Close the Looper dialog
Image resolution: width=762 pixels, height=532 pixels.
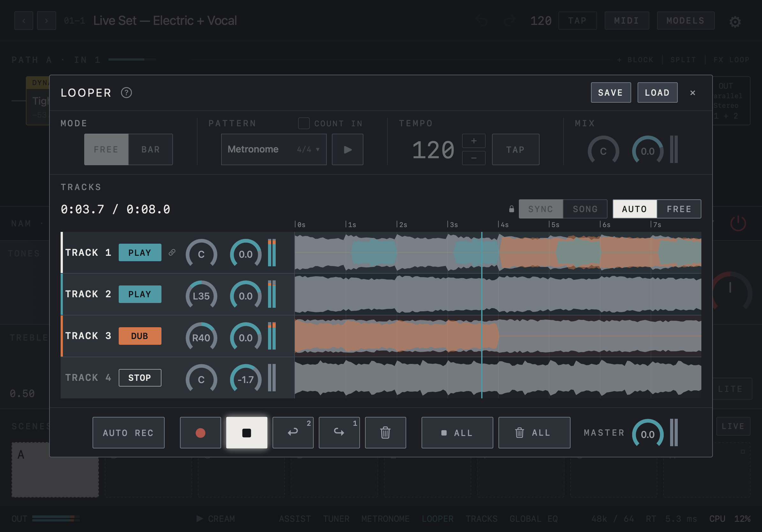(693, 92)
